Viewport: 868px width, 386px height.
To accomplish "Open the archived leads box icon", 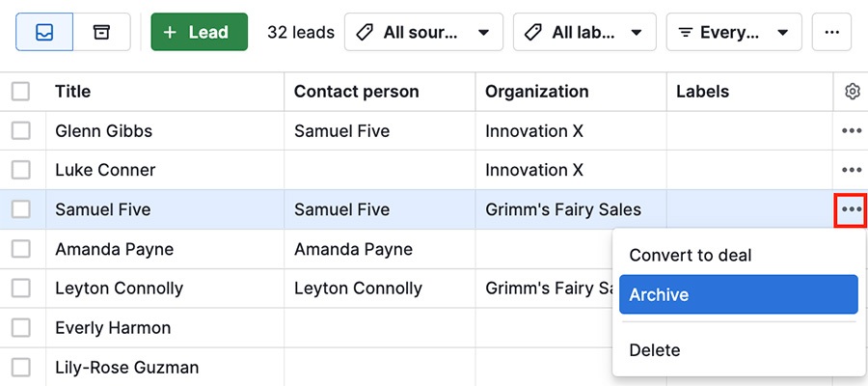I will pyautogui.click(x=101, y=32).
